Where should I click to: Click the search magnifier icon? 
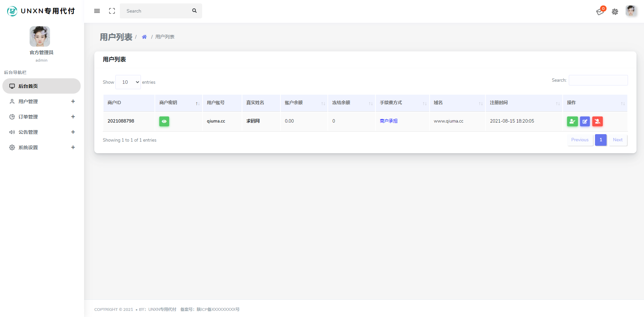point(194,11)
